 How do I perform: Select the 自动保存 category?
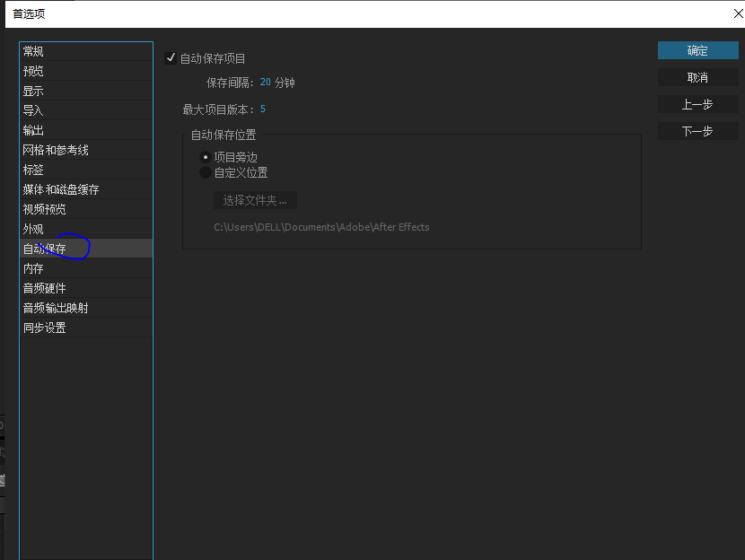click(x=86, y=249)
